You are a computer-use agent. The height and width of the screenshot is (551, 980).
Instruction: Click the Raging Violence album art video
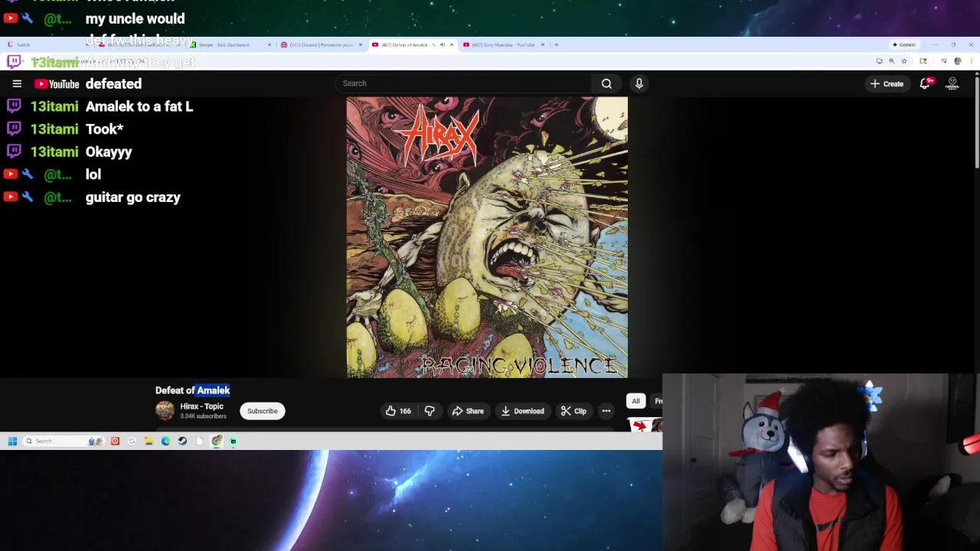coord(487,237)
